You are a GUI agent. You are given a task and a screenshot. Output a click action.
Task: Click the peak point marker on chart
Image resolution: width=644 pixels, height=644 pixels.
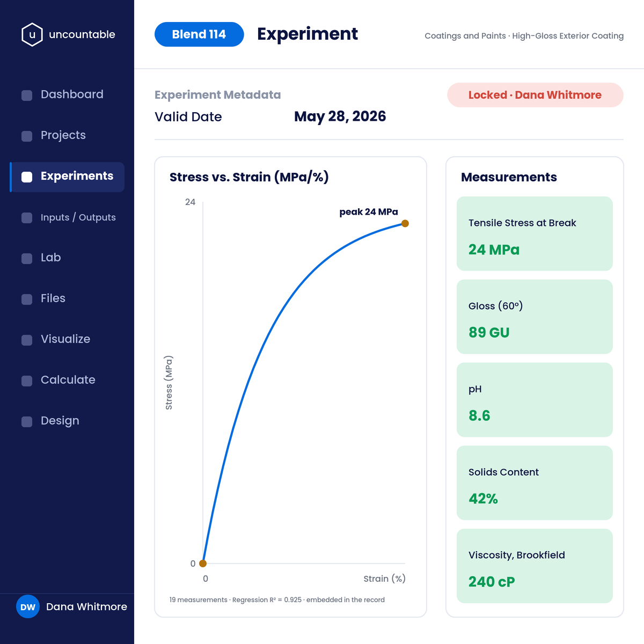(x=405, y=223)
